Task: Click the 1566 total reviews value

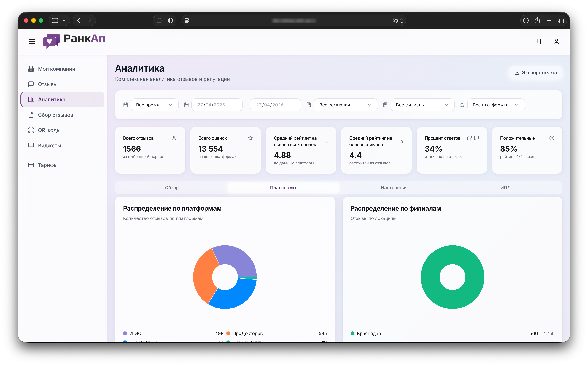Action: click(x=132, y=149)
